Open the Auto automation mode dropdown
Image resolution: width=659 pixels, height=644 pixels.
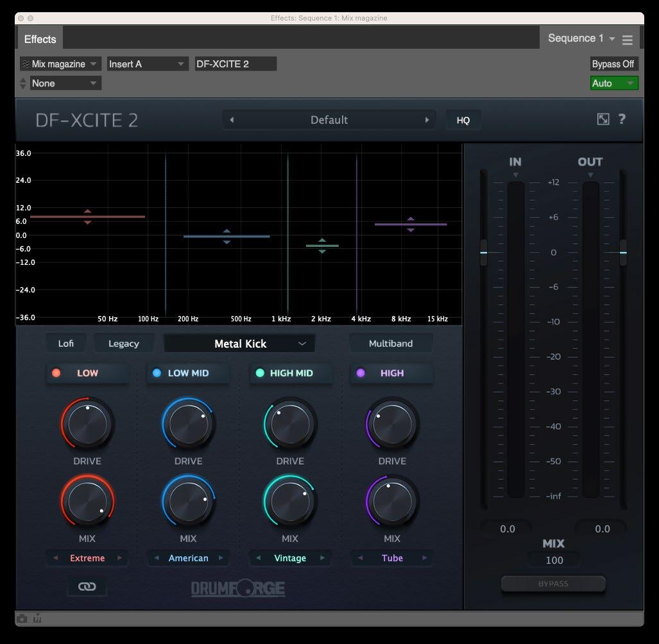pyautogui.click(x=614, y=83)
